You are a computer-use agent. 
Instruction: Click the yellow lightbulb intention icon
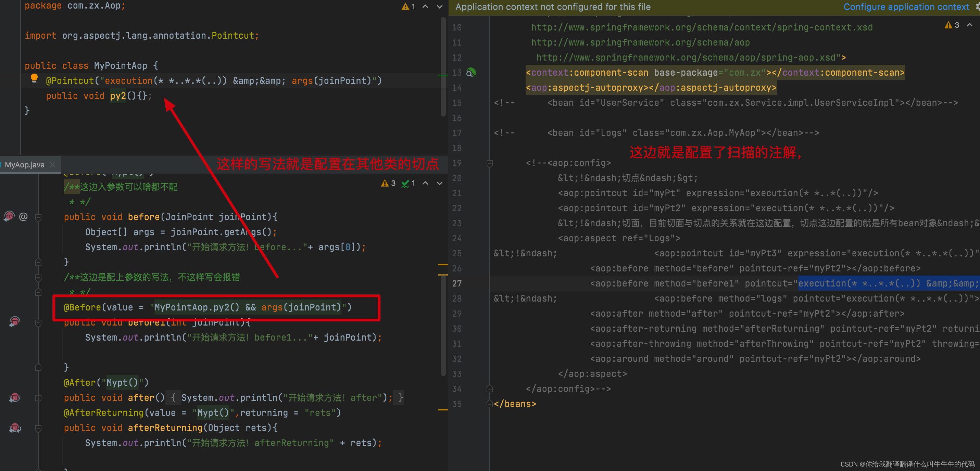(x=34, y=78)
